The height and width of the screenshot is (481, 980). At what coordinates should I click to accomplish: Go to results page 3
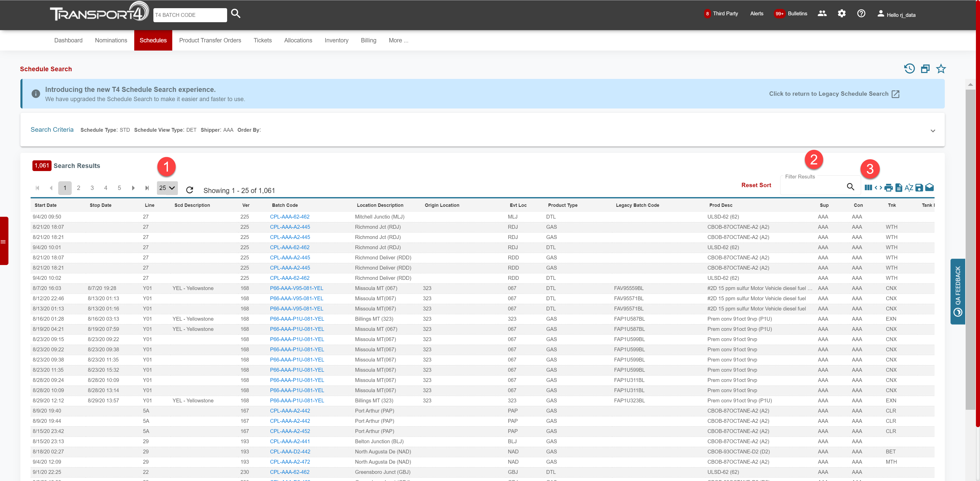(92, 188)
